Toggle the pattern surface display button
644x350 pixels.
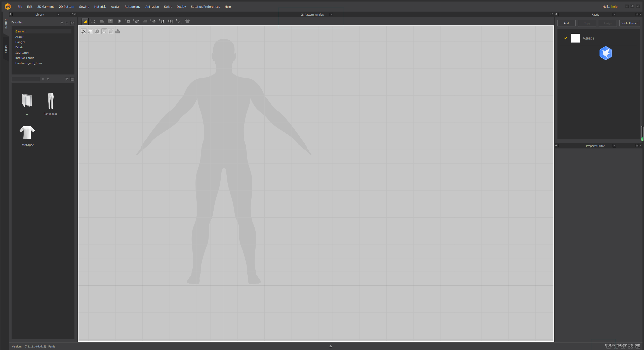click(104, 31)
